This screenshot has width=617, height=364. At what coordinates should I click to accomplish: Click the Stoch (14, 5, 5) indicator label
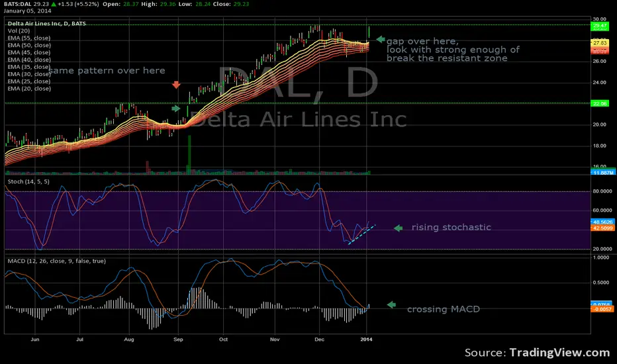click(28, 181)
